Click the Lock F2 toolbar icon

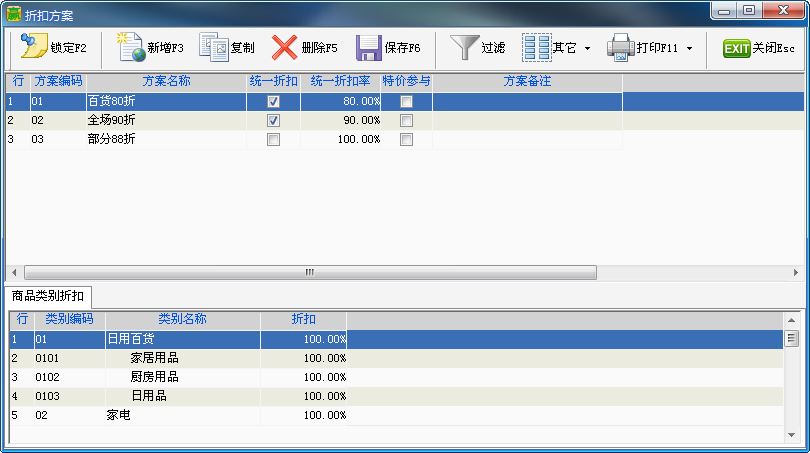(33, 47)
